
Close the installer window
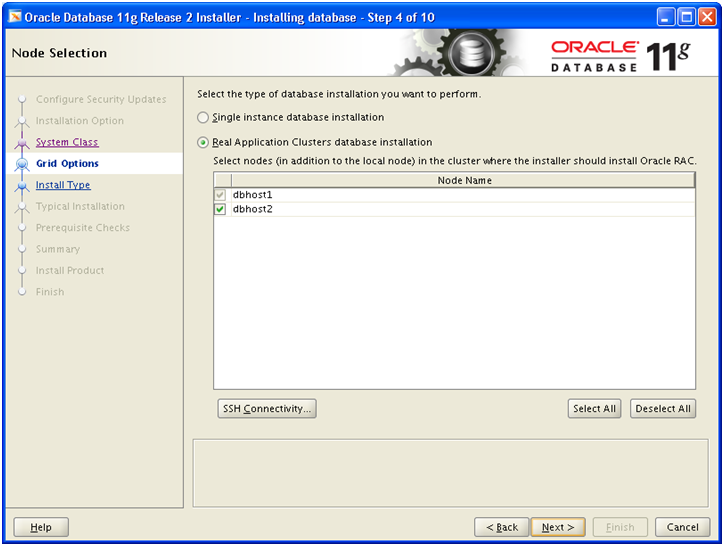coord(707,18)
